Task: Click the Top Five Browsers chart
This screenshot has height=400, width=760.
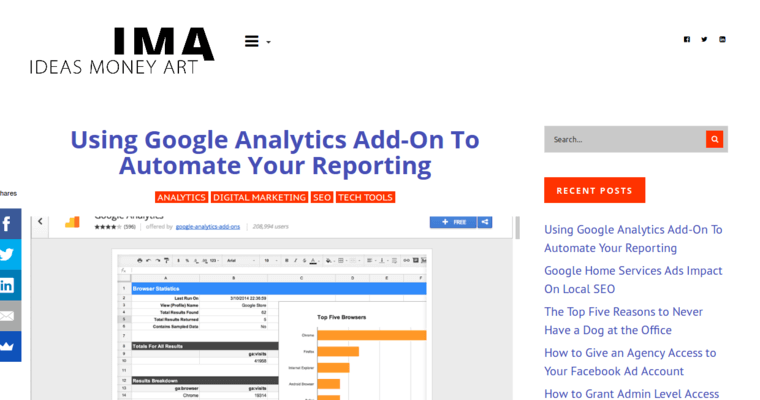Action: coord(353,352)
